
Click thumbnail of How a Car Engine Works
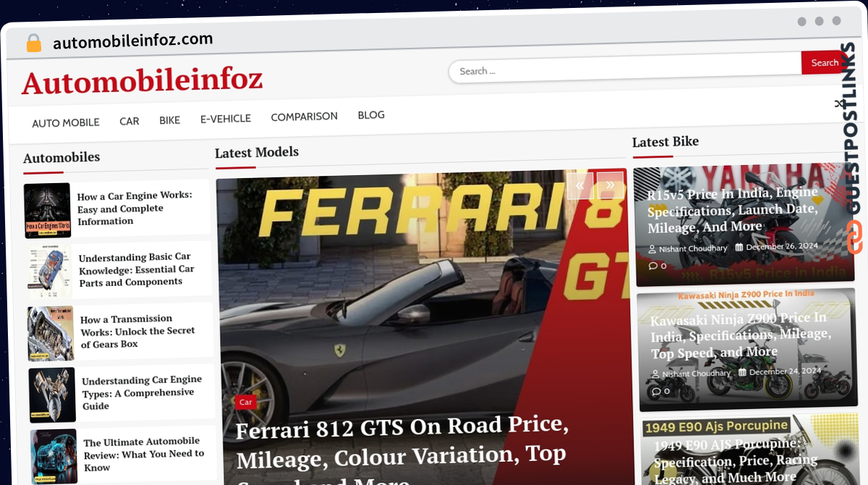click(47, 211)
